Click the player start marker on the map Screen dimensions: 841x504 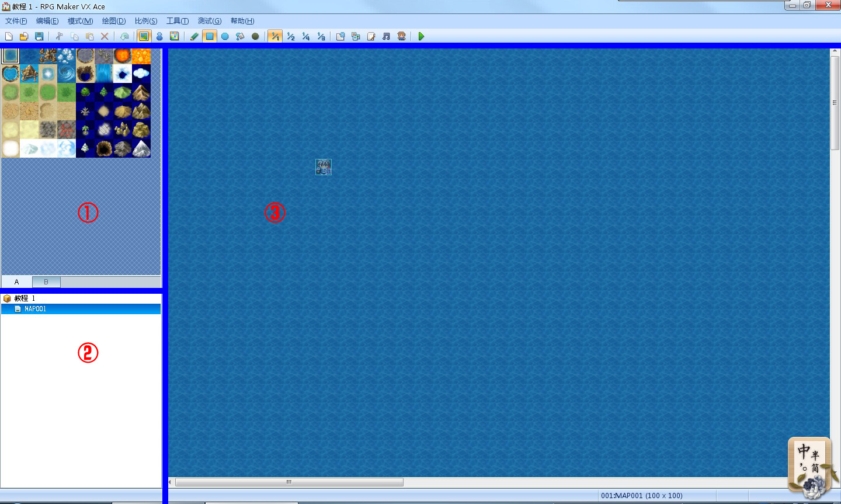point(324,167)
